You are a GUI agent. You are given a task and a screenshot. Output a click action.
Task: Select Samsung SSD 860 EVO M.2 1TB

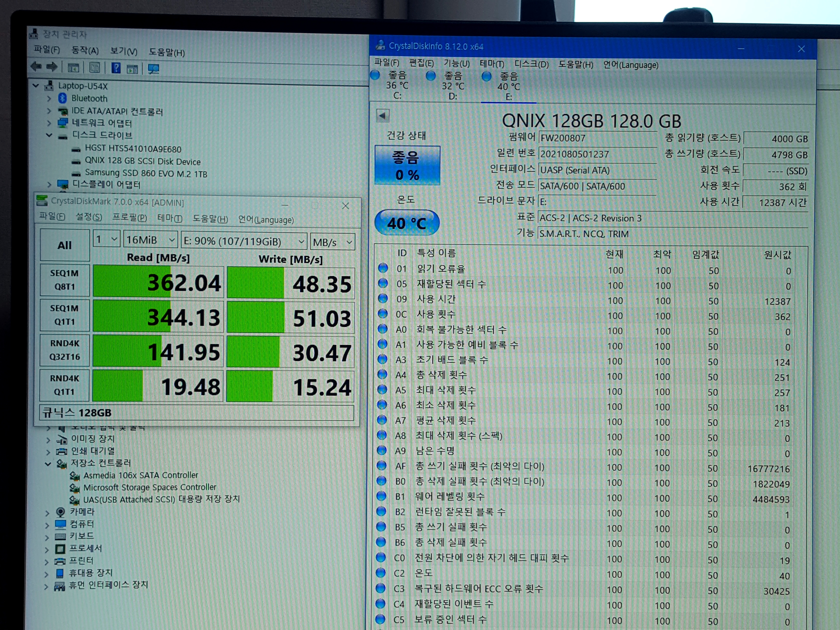coord(146,173)
